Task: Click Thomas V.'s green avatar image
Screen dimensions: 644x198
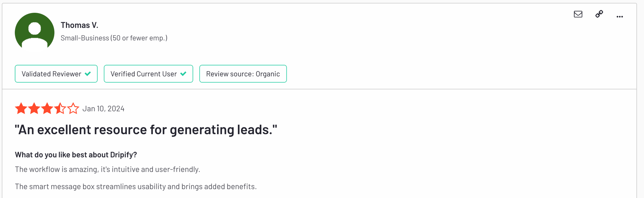Action: (x=35, y=33)
